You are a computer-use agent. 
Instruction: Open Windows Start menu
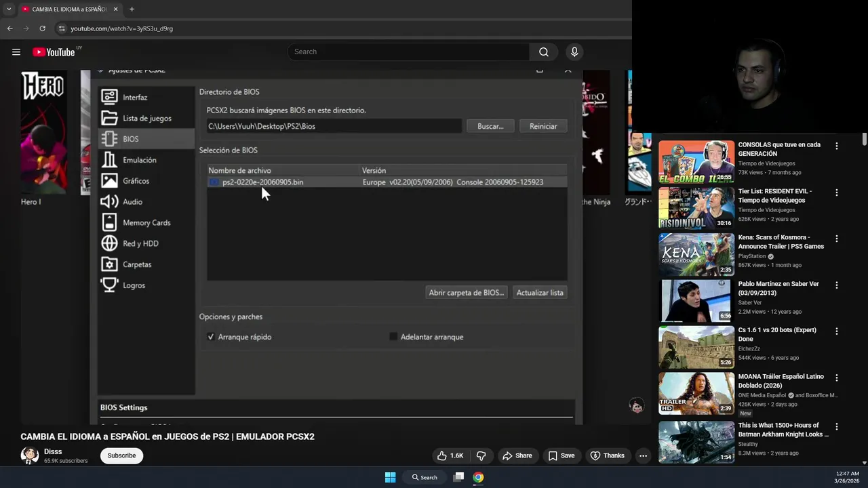click(391, 477)
